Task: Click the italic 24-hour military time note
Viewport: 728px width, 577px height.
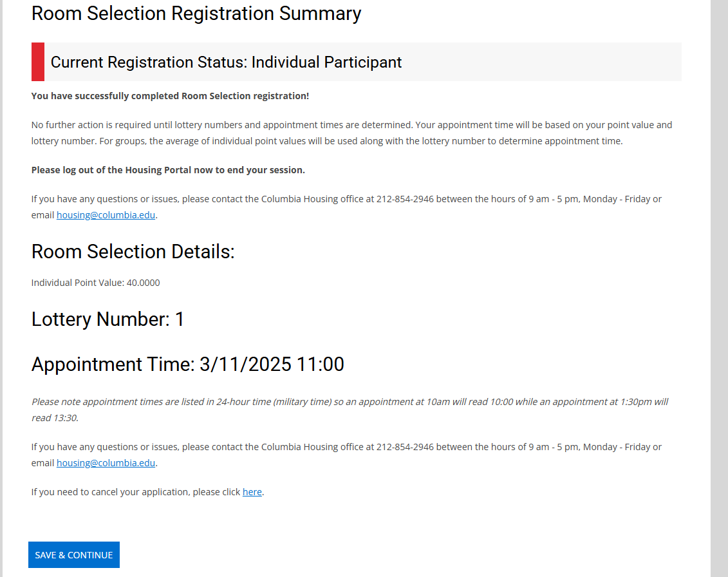Action: point(350,402)
